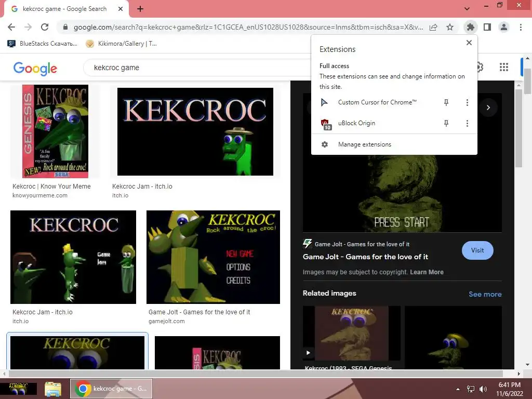Open more options for Custom Cursor for Chrome
This screenshot has height=399, width=532.
pyautogui.click(x=467, y=102)
